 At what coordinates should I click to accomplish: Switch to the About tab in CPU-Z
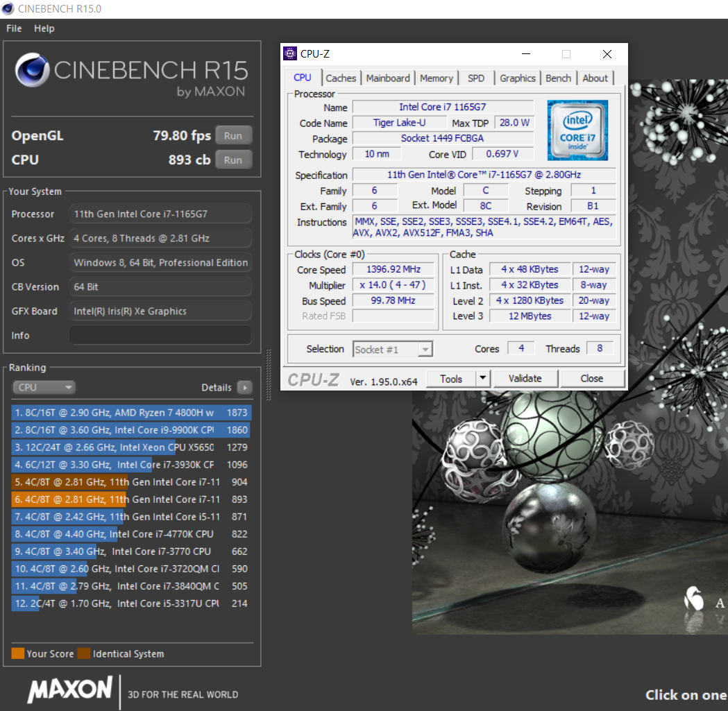[x=595, y=78]
